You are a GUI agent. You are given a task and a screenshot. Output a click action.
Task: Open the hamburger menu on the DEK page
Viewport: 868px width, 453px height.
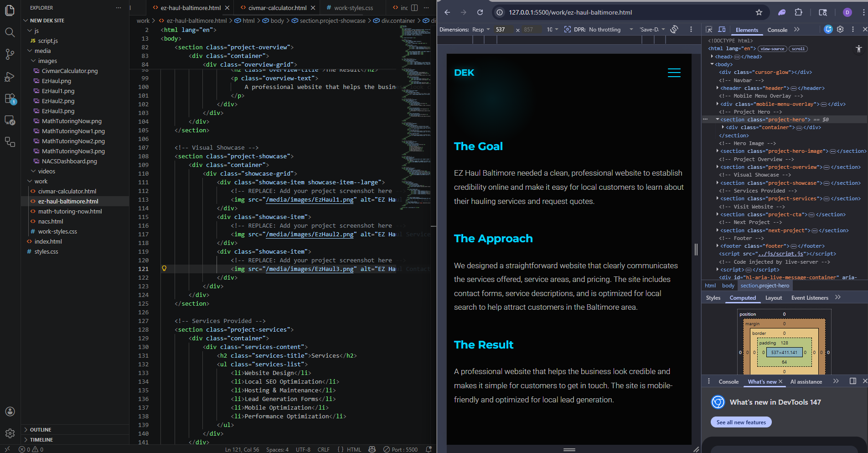(x=674, y=73)
